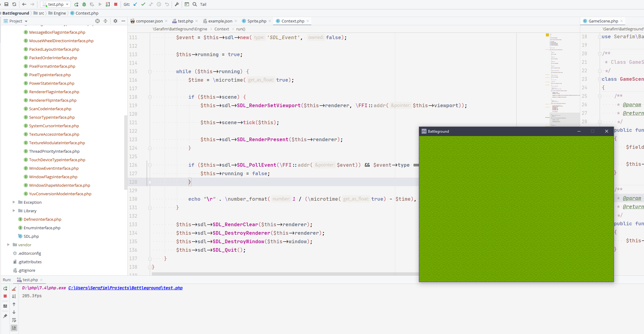Navigate back with the left arrow icon
Viewport: 644px width, 334px height.
[24, 4]
